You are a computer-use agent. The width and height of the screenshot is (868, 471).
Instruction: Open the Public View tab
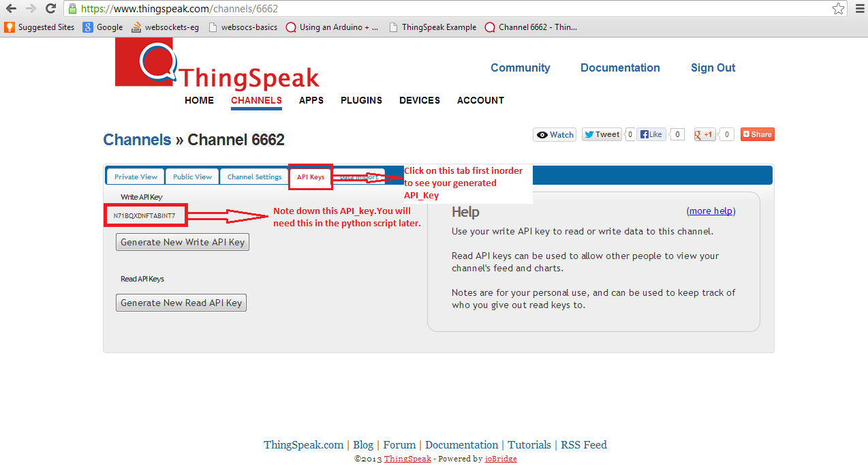point(192,177)
